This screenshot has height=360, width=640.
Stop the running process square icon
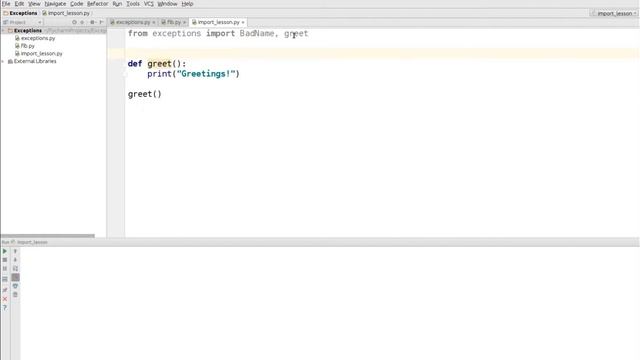tap(5, 260)
